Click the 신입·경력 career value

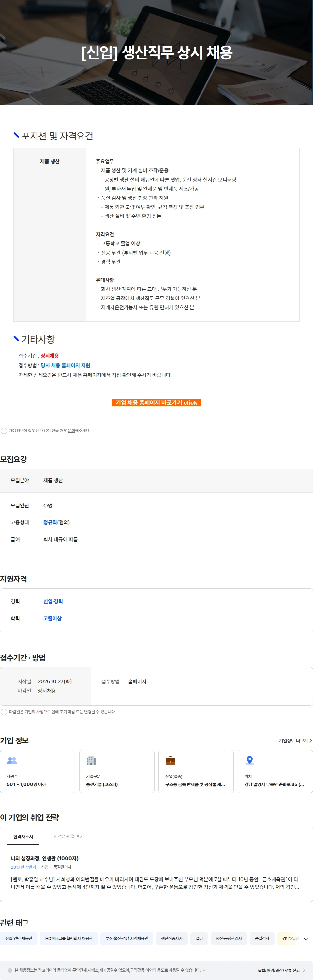pyautogui.click(x=53, y=601)
